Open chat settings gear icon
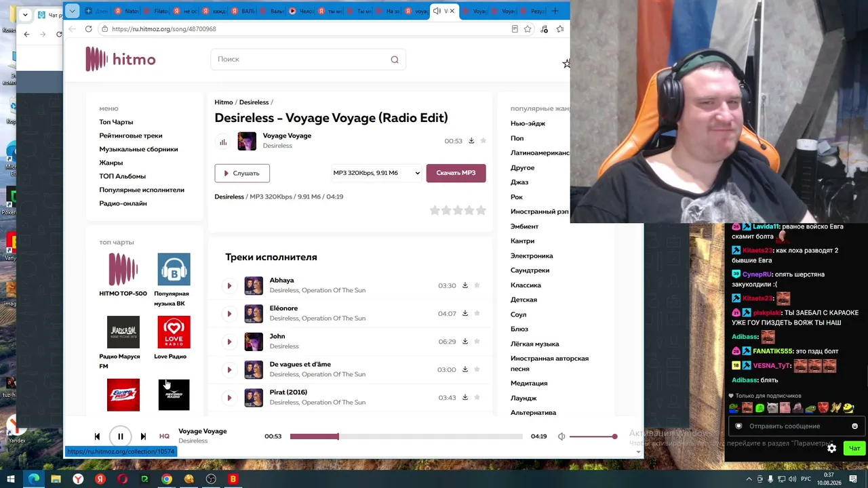The width and height of the screenshot is (868, 488). [831, 448]
